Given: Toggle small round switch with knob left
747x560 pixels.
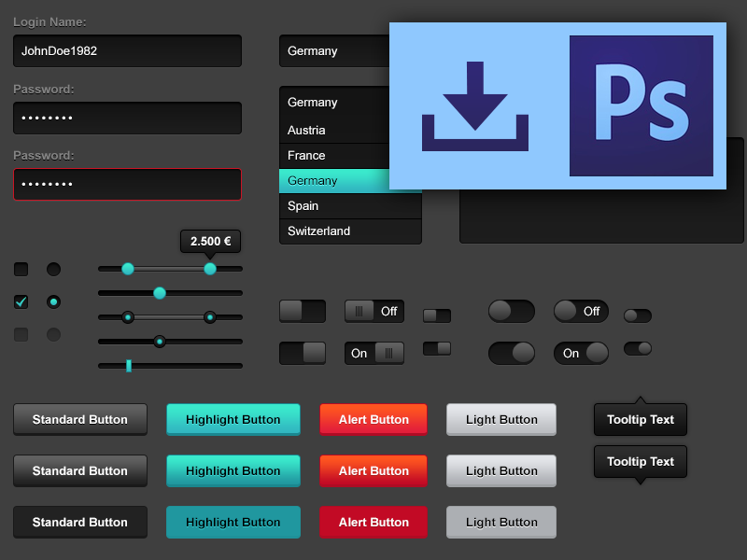Looking at the screenshot, I should point(638,315).
